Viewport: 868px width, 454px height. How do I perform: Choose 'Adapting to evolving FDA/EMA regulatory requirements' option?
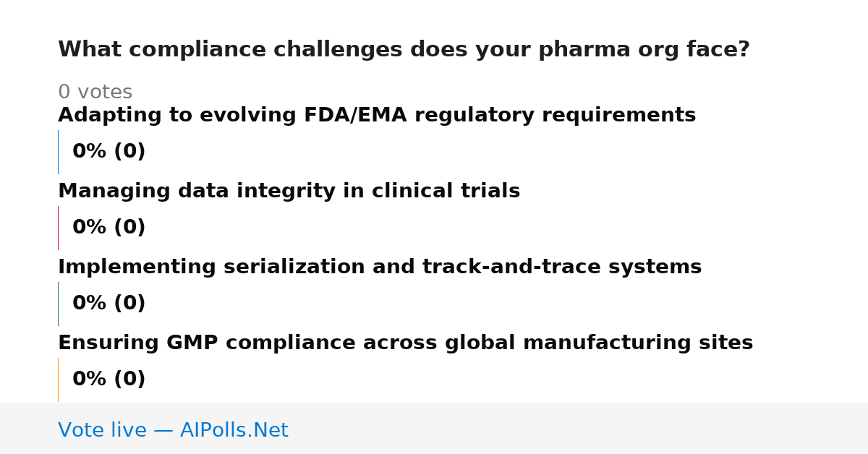coord(377,115)
